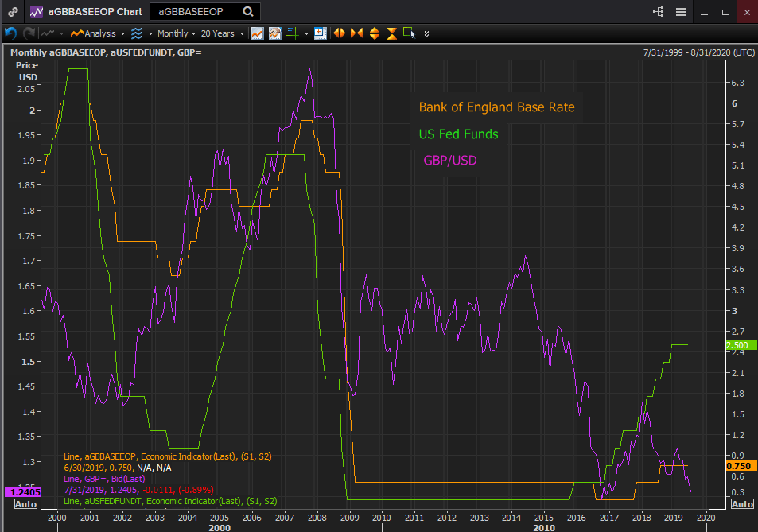Image resolution: width=758 pixels, height=532 pixels.
Task: Click the green crosshair tool icon
Action: pos(292,33)
